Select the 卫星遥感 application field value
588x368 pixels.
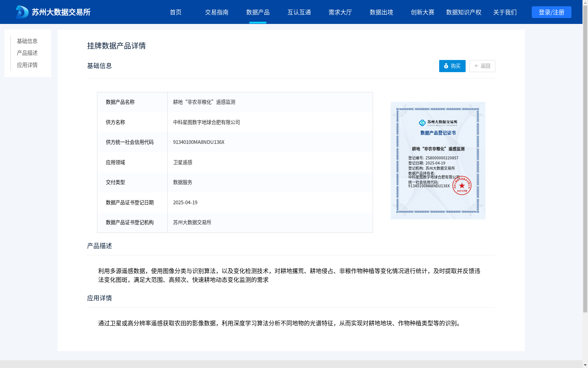(x=183, y=162)
